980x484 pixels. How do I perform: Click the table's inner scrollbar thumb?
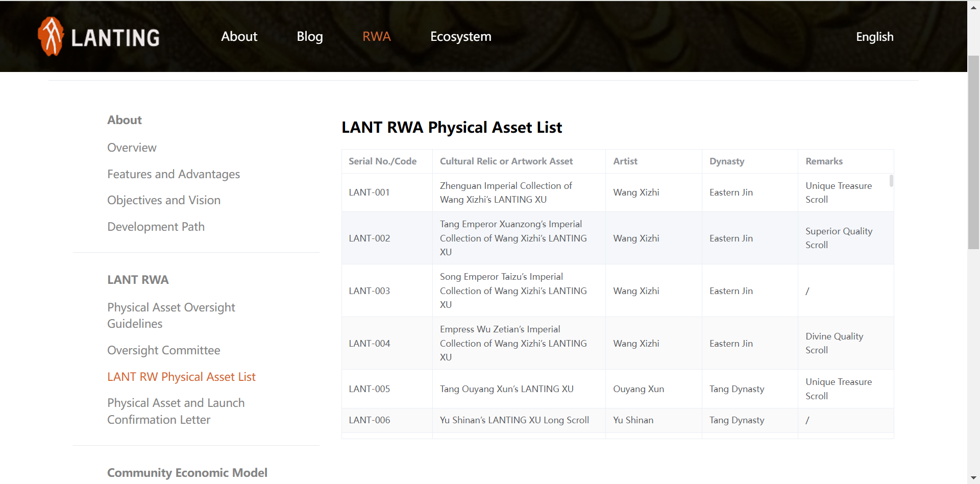tap(891, 181)
